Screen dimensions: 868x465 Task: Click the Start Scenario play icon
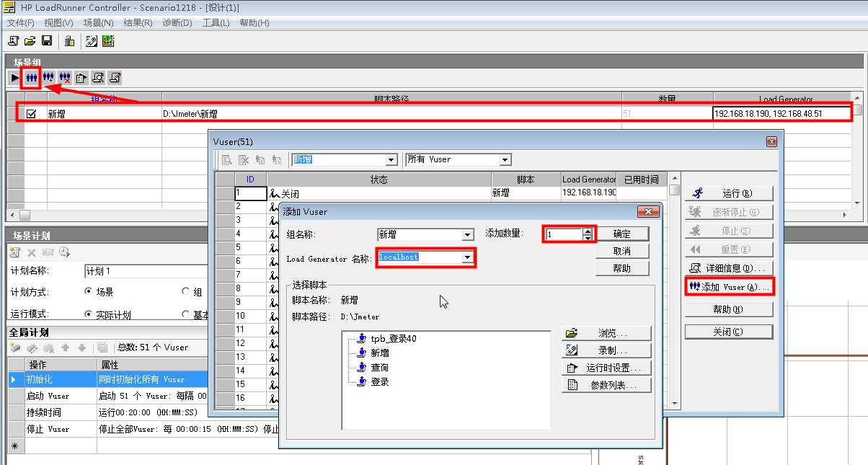point(15,77)
